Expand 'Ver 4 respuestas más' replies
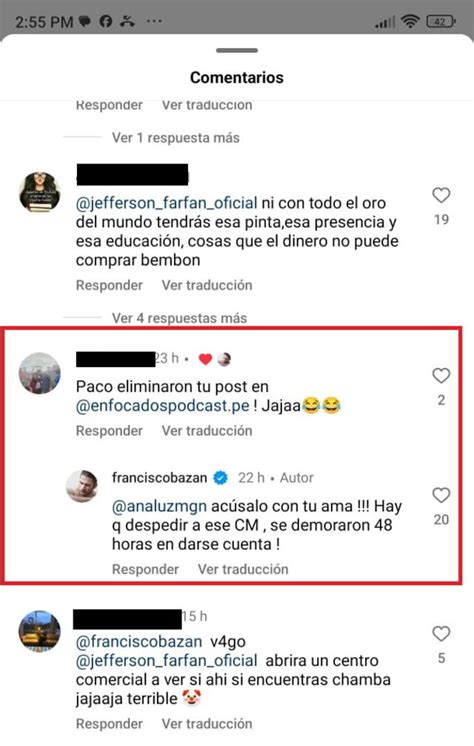 (x=179, y=318)
